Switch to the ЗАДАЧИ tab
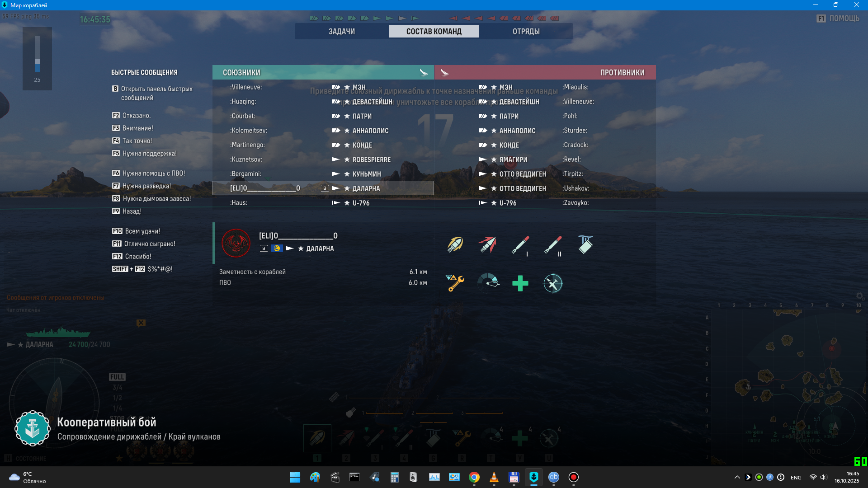Viewport: 868px width, 488px height. [342, 32]
